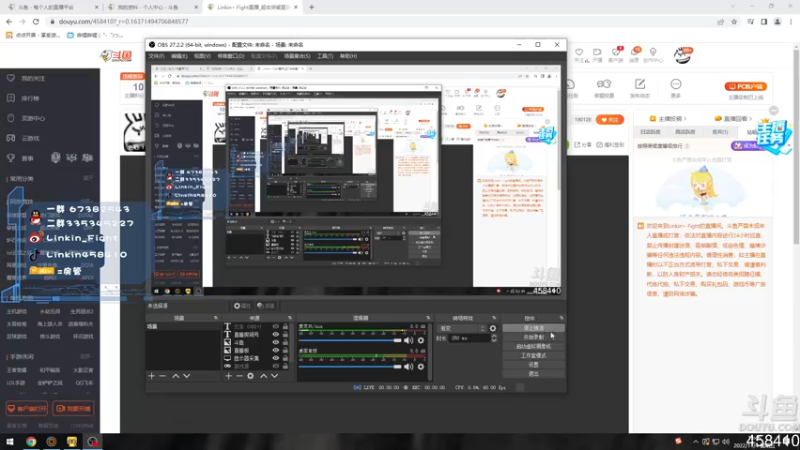Screen dimensions: 800x450
Task: Open the OBS Scene Collection menu
Action: coord(297,56)
